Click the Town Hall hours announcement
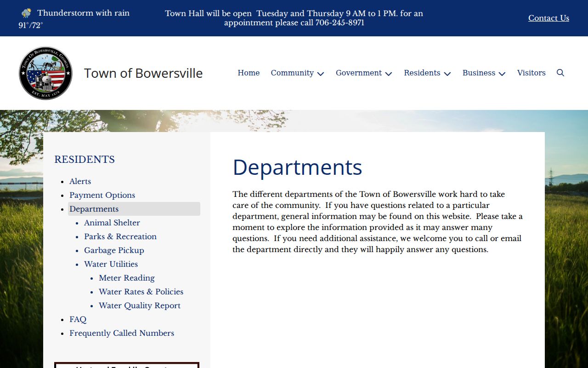 pyautogui.click(x=294, y=18)
